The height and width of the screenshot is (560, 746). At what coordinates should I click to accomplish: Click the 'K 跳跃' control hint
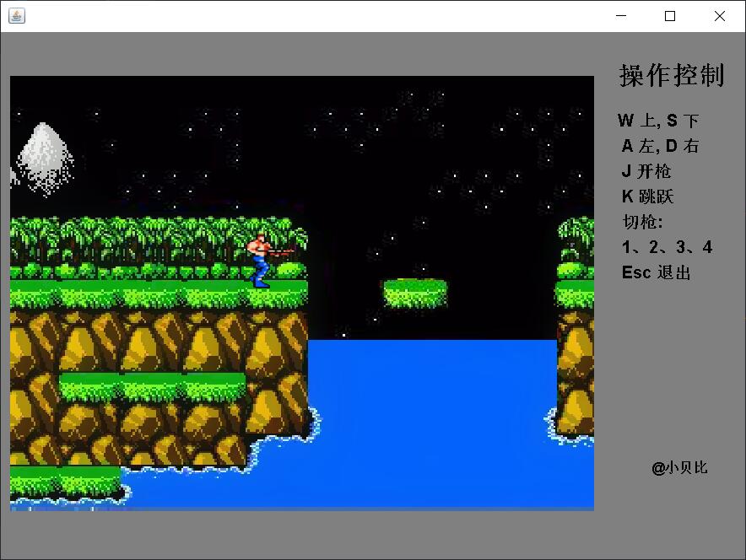[x=647, y=197]
